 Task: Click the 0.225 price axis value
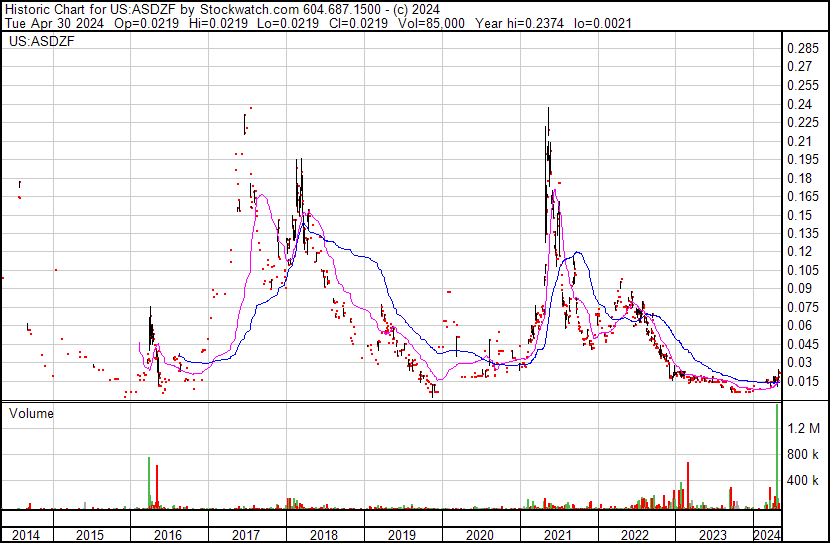point(803,122)
